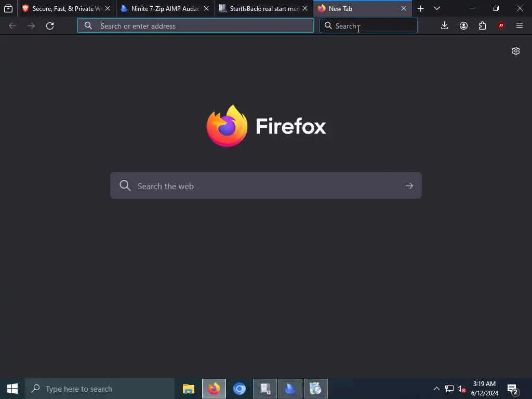Open the muted volume tray icon

[461, 389]
